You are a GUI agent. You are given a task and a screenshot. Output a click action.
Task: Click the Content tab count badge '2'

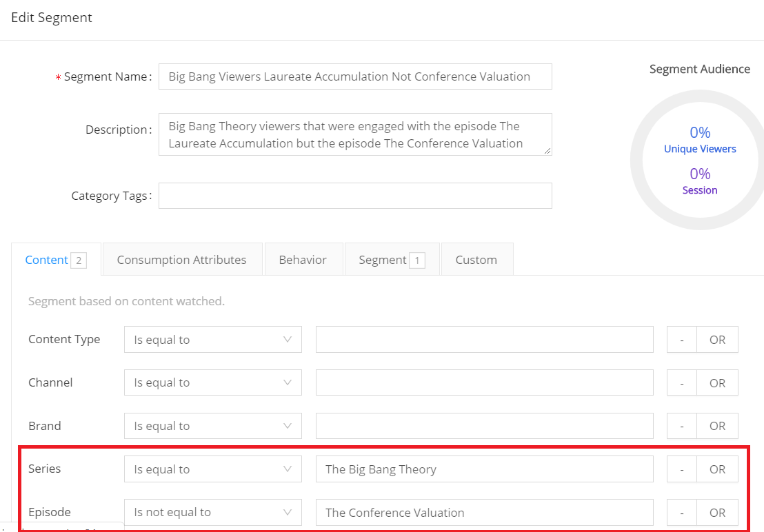tap(79, 260)
